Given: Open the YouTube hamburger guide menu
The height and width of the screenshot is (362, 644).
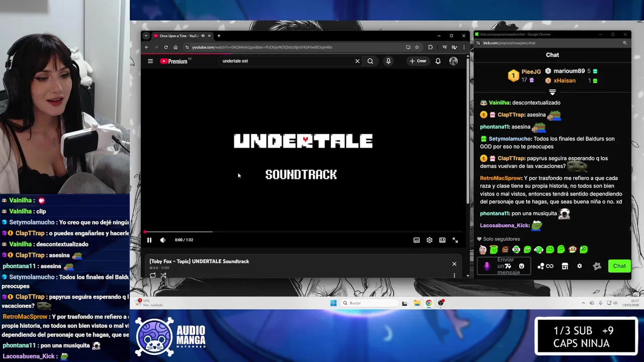Looking at the screenshot, I should tap(150, 61).
